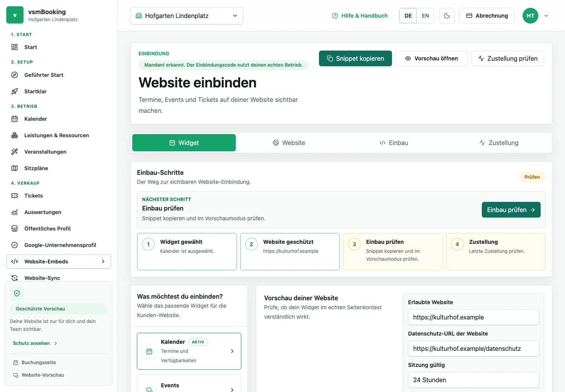Open the Sitzung gültig 24 Stunden dropdown
Screen dimensions: 565x392
(474, 380)
